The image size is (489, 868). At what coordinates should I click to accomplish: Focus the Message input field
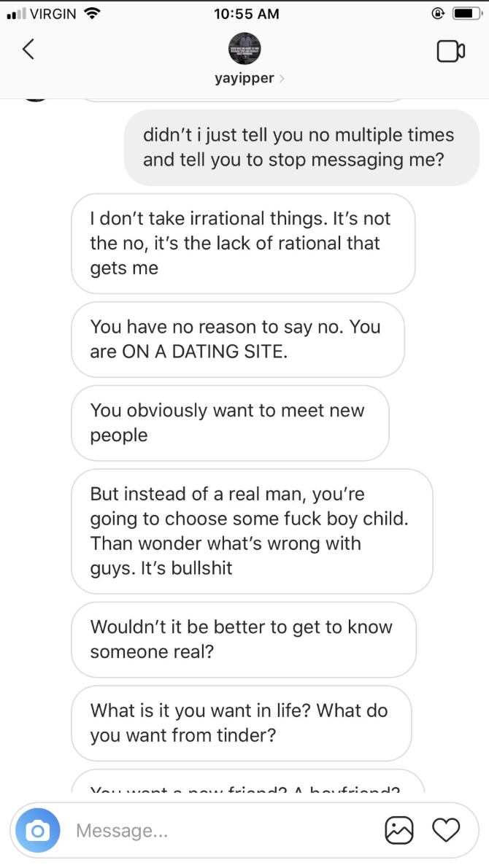click(219, 830)
